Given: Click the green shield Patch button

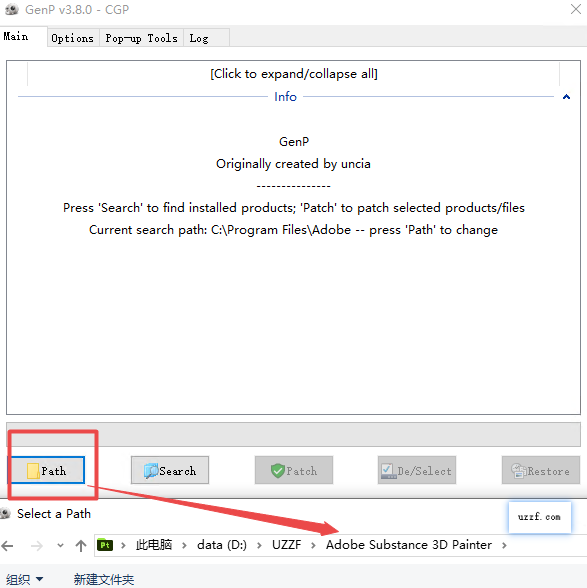Looking at the screenshot, I should 294,470.
